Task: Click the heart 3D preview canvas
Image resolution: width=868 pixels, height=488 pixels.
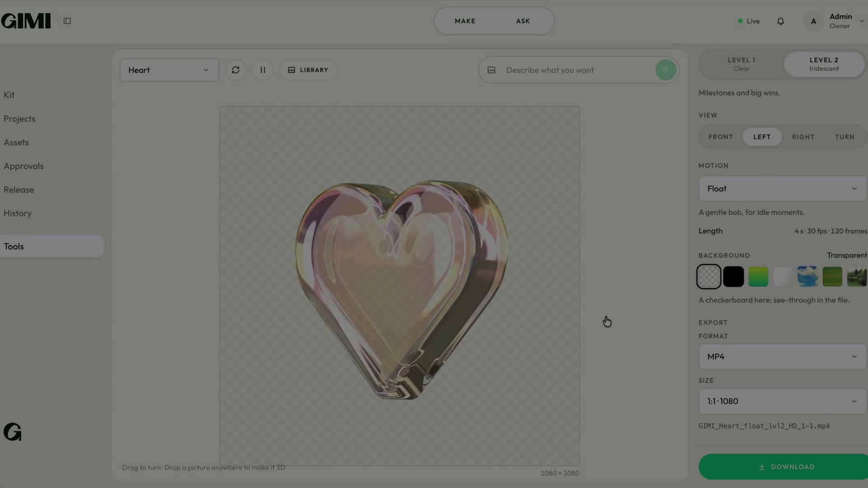Action: pyautogui.click(x=400, y=286)
